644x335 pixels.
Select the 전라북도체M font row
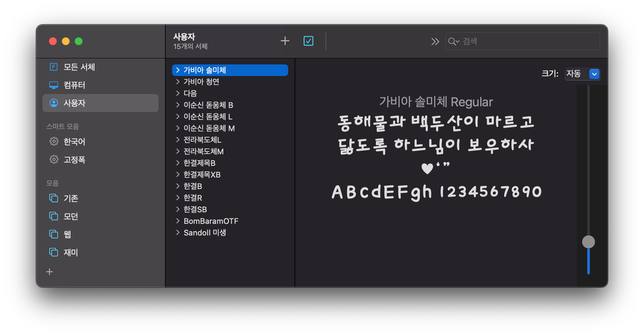tap(230, 151)
